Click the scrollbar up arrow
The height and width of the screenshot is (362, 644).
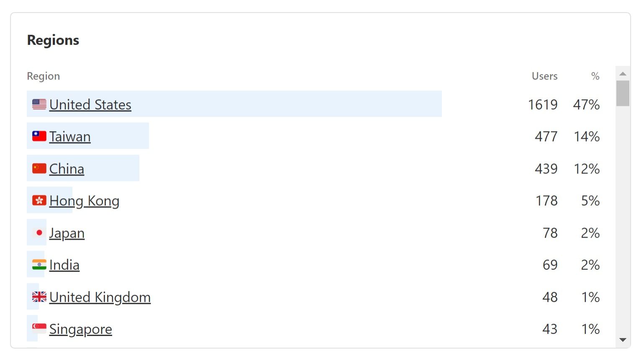coord(623,74)
